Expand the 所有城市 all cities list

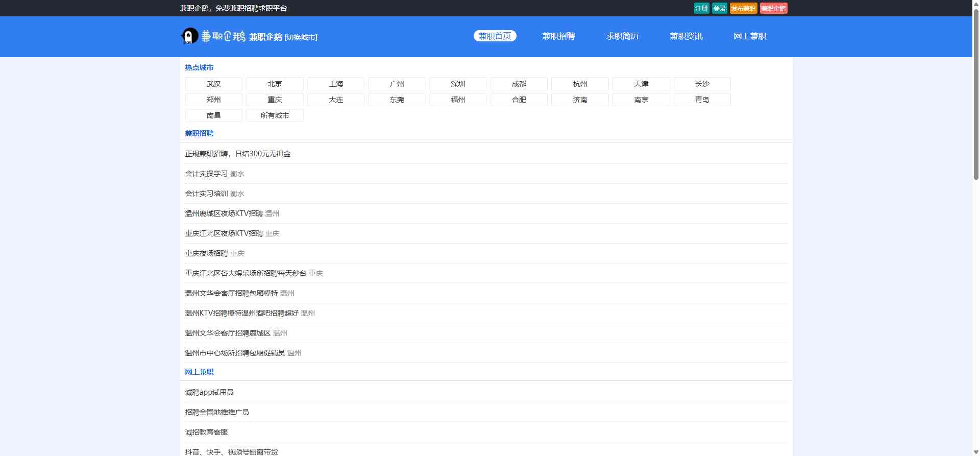pos(275,115)
